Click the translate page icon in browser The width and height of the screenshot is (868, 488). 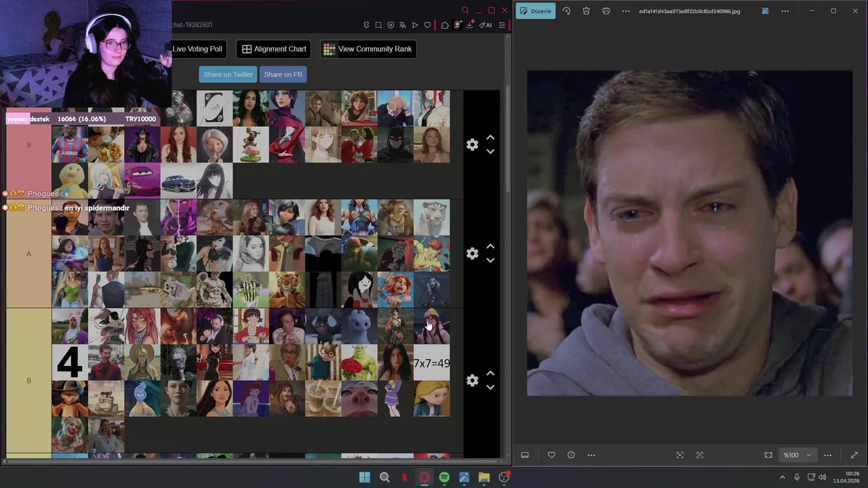(x=403, y=25)
